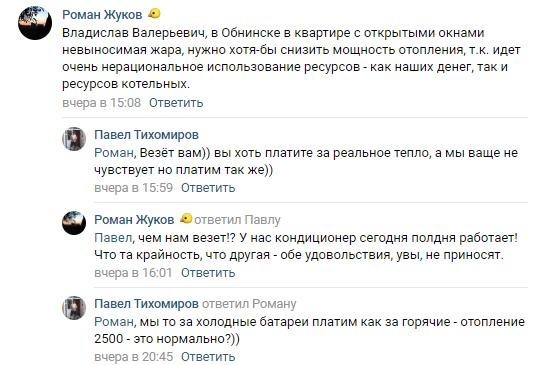The image size is (544, 365).
Task: Click the emoji badge in the 16:01 reply
Action: [x=186, y=219]
